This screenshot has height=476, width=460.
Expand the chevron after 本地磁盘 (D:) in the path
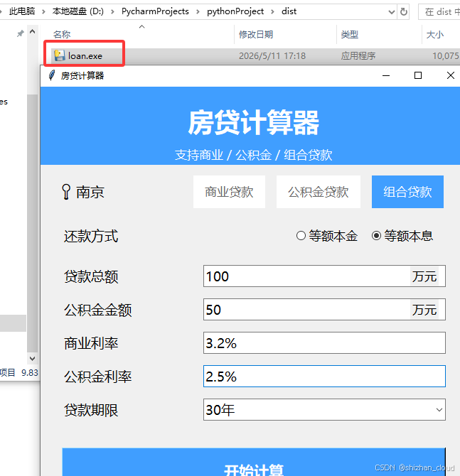pos(113,12)
